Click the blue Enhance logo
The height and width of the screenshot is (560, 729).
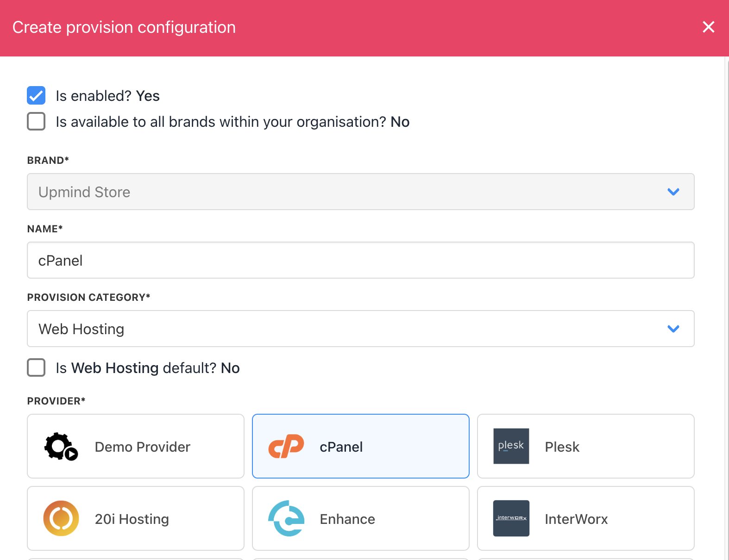tap(286, 518)
